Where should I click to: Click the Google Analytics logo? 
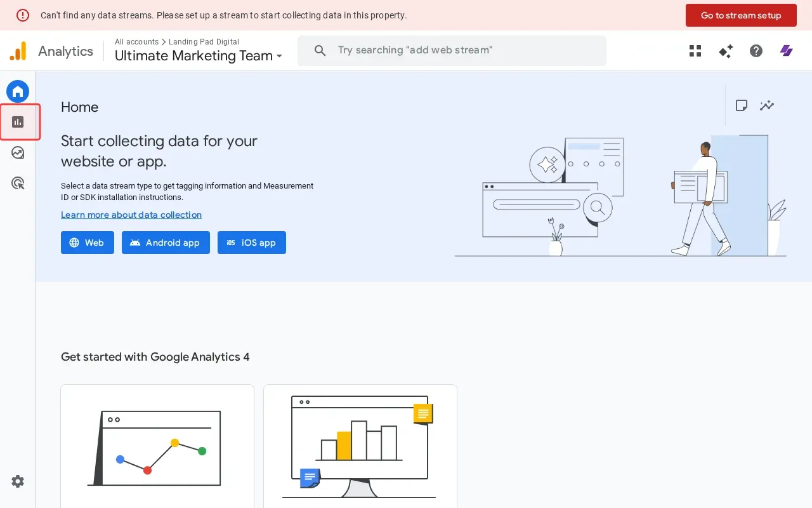(18, 51)
